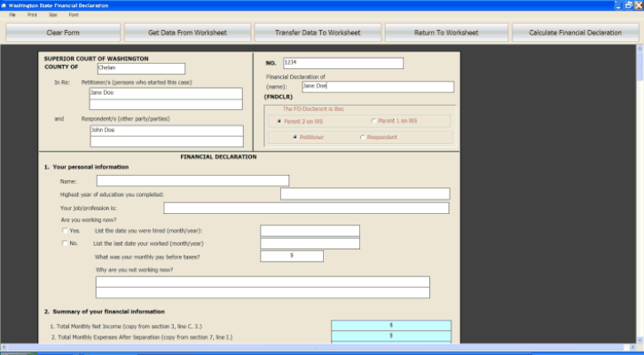Check the Yes working-now checkbox

[65, 231]
